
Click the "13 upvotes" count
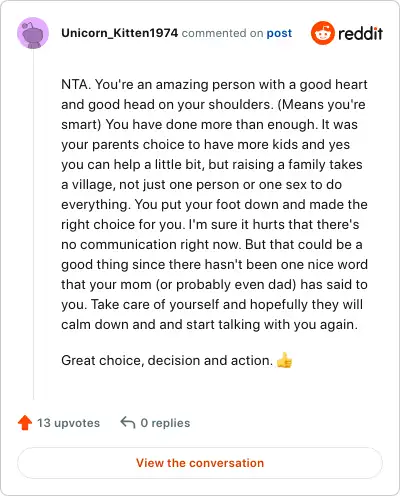(x=68, y=423)
